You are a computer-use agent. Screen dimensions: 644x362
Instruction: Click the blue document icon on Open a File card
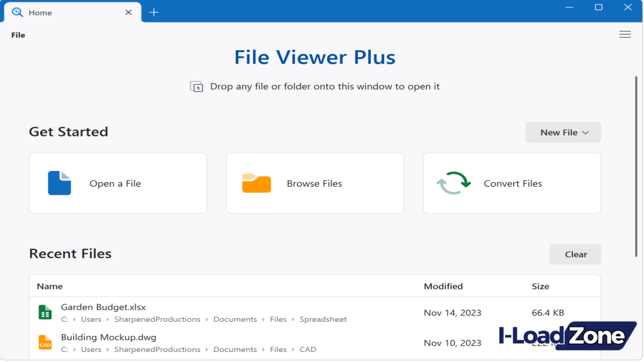(x=60, y=183)
